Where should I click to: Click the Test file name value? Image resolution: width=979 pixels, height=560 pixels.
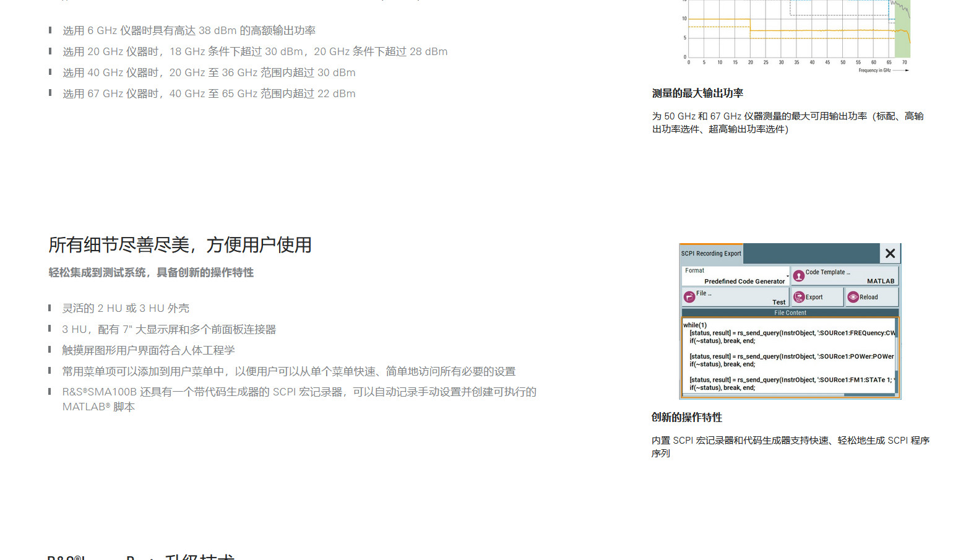coord(778,303)
